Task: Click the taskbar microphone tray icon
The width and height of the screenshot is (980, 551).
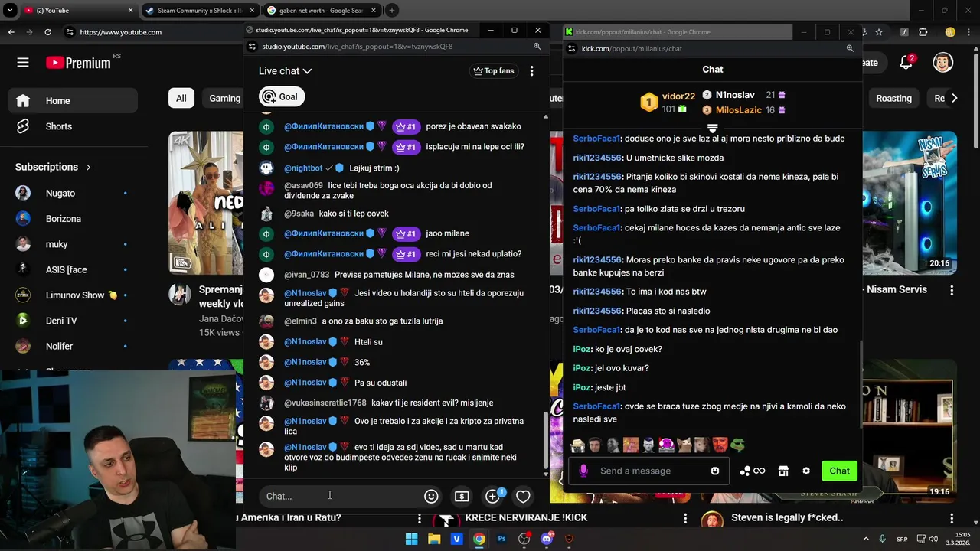Action: pos(882,539)
